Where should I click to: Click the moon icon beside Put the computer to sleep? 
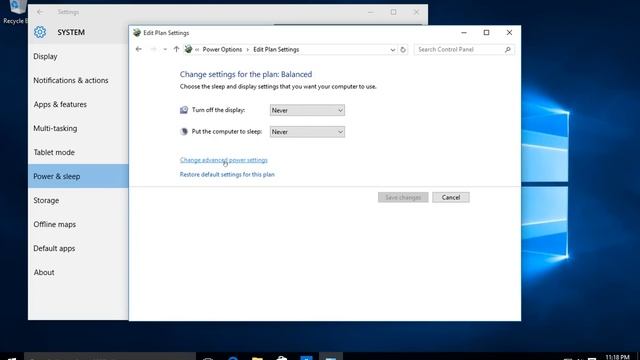(x=184, y=131)
